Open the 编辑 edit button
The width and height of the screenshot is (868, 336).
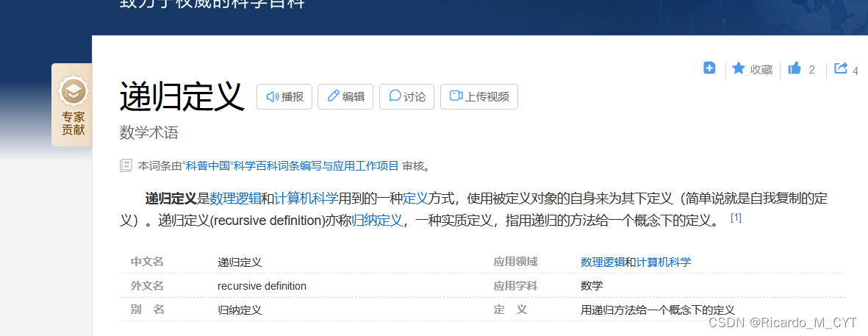click(x=345, y=97)
